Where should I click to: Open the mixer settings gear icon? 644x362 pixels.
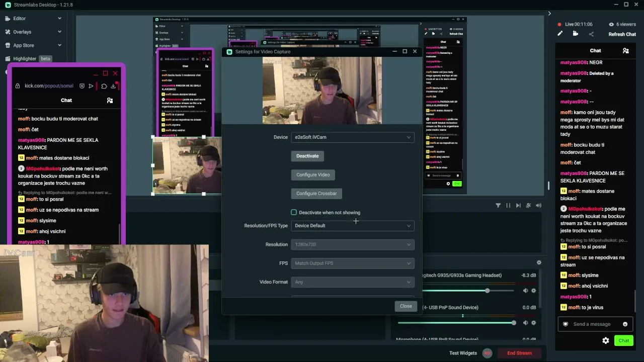[x=539, y=262]
